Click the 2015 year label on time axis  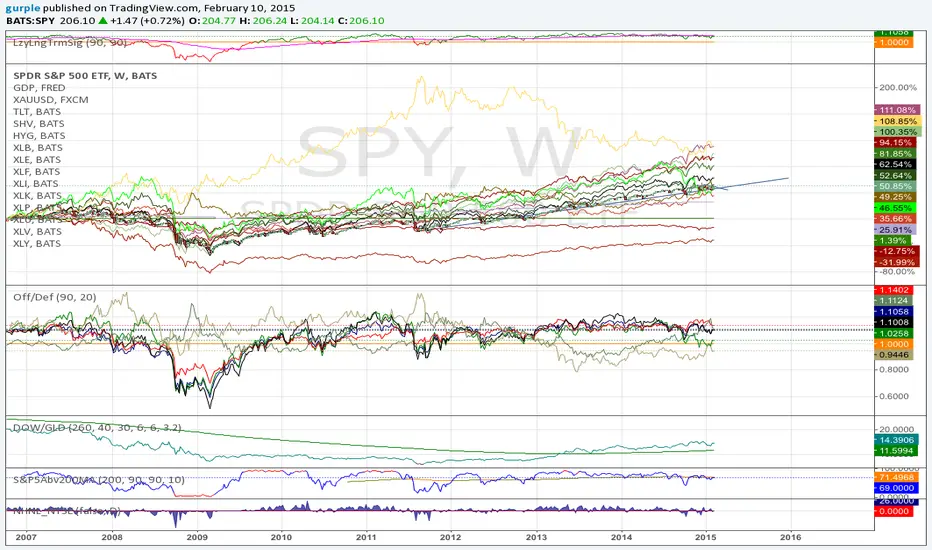tap(706, 538)
